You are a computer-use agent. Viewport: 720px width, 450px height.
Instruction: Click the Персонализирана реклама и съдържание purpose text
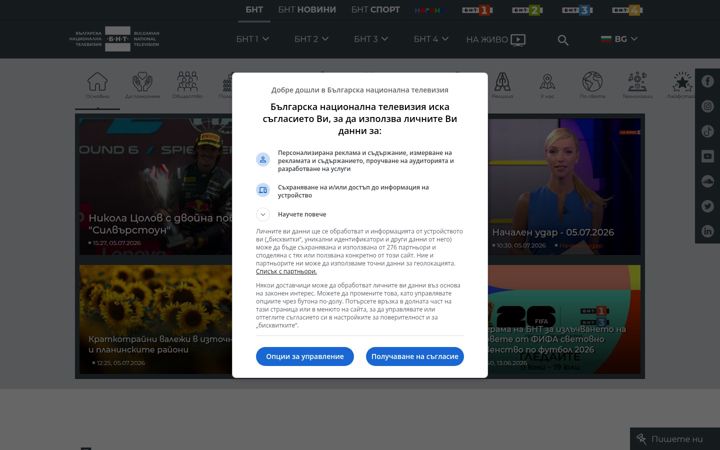[x=366, y=161]
